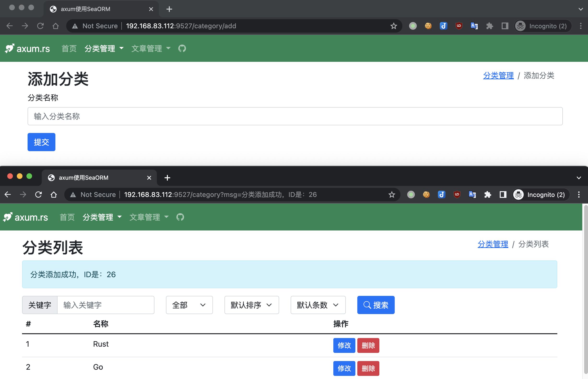Open 分类管理 breadcrumb link on list page
Screen dimensions: 588x379
click(493, 244)
